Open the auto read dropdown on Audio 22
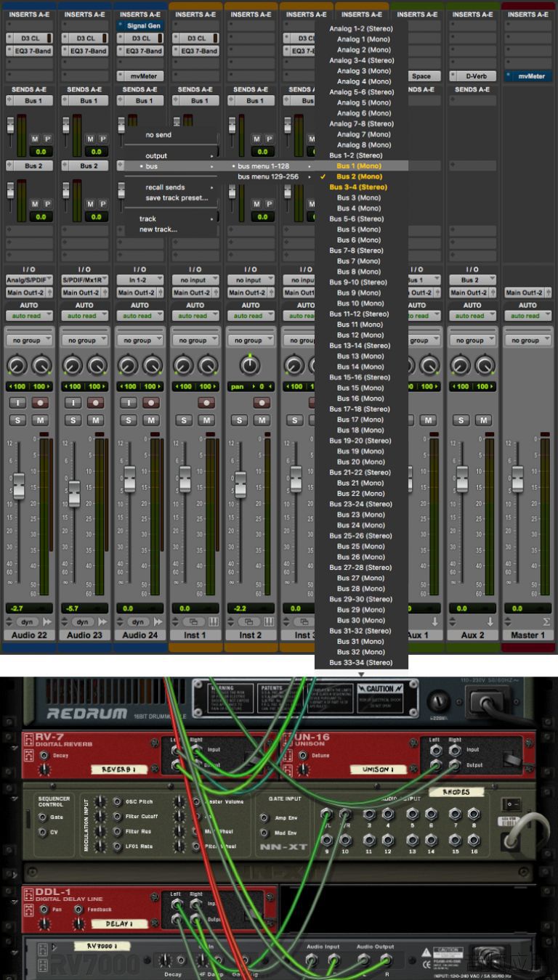Viewport: 558px width, 980px height. (30, 316)
